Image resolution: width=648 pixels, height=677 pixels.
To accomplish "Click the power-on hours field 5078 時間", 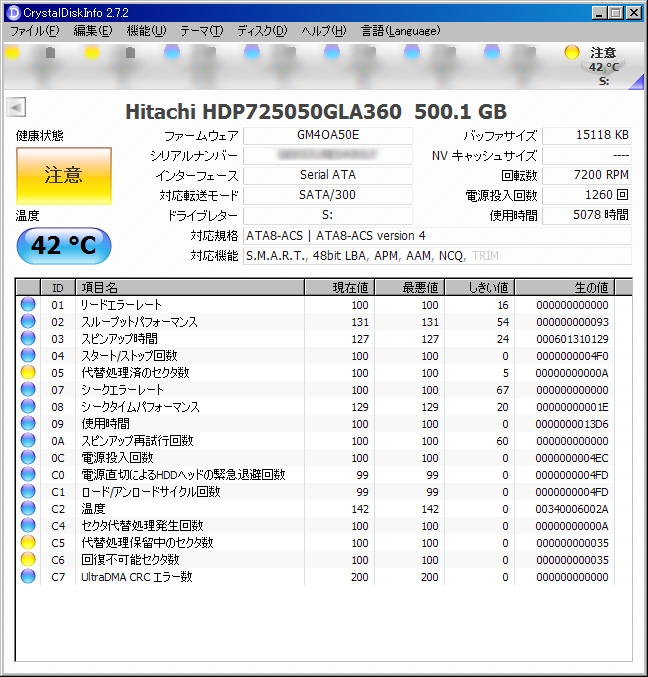I will point(587,215).
